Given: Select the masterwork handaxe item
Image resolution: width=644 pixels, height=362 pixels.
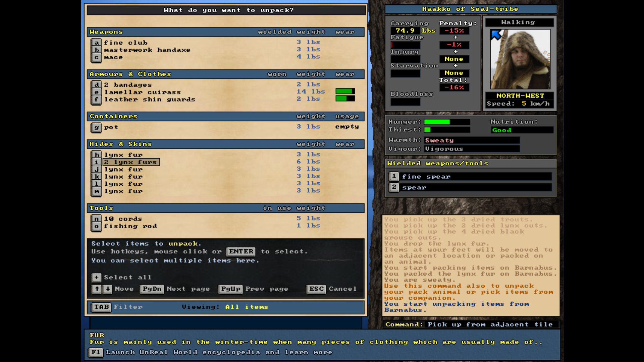Looking at the screenshot, I should [x=147, y=50].
